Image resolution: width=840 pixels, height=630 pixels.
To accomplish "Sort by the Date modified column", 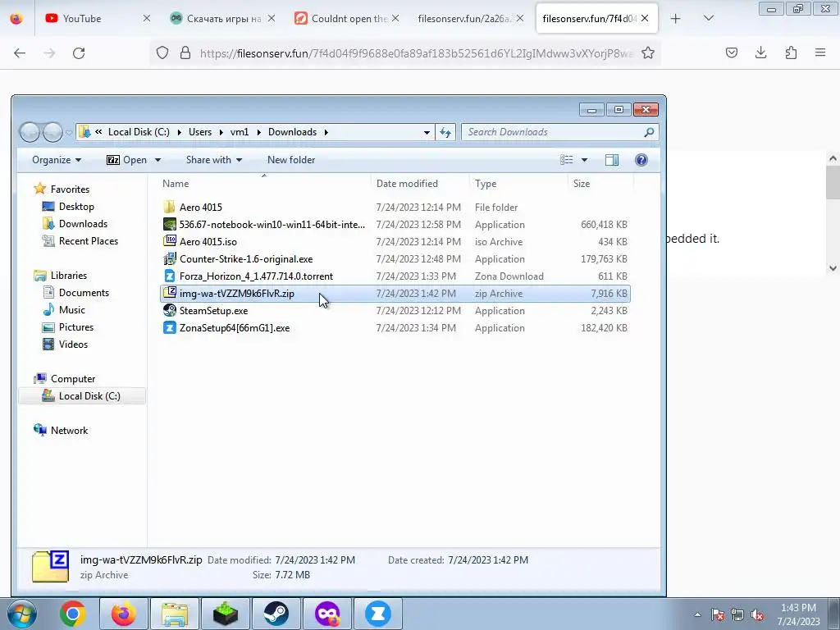I will (x=407, y=184).
